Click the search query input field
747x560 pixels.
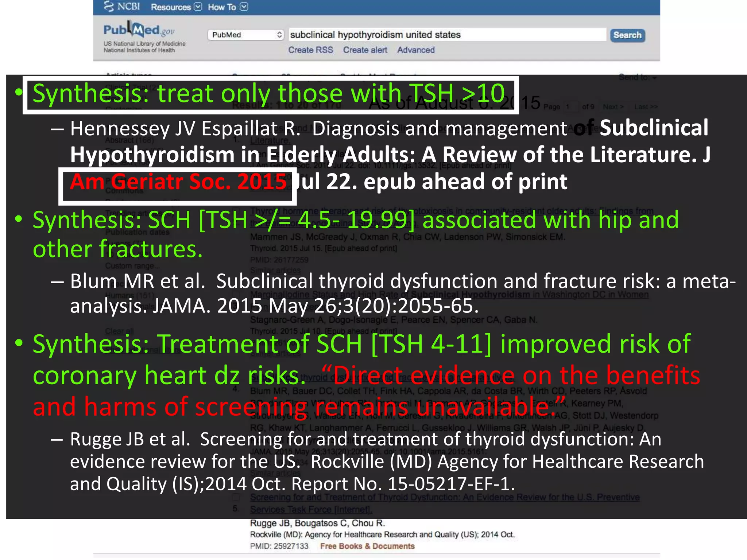pyautogui.click(x=447, y=35)
